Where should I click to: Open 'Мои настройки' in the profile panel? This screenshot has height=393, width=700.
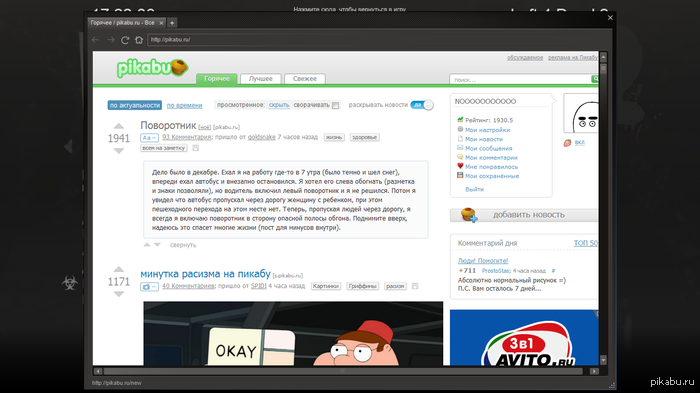pyautogui.click(x=488, y=130)
